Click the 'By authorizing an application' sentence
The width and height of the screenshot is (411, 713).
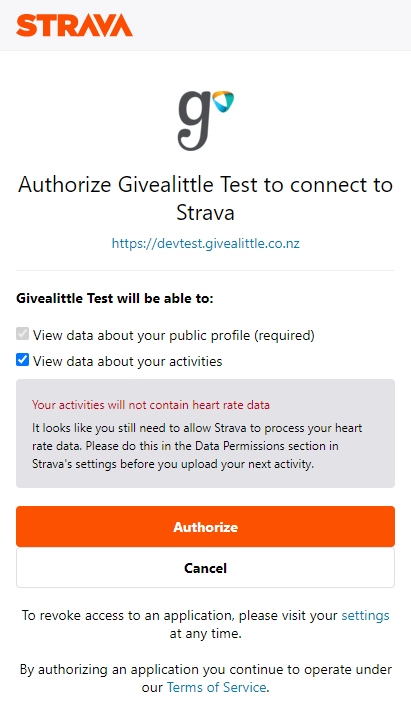pyautogui.click(x=206, y=678)
